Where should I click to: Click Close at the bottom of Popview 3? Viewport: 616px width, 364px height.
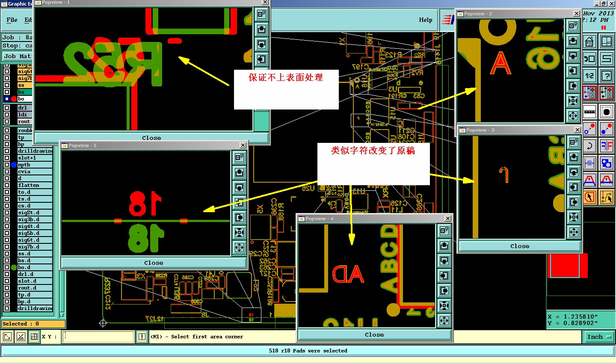click(520, 246)
